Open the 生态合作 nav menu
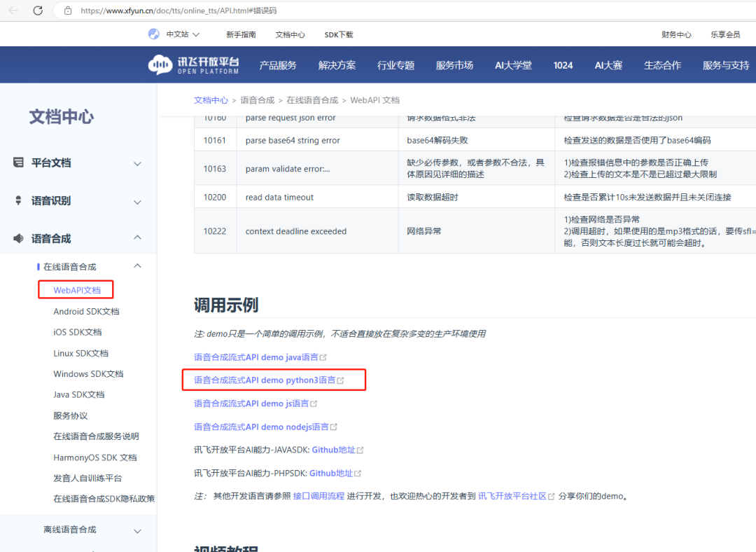The height and width of the screenshot is (552, 756). (x=662, y=65)
